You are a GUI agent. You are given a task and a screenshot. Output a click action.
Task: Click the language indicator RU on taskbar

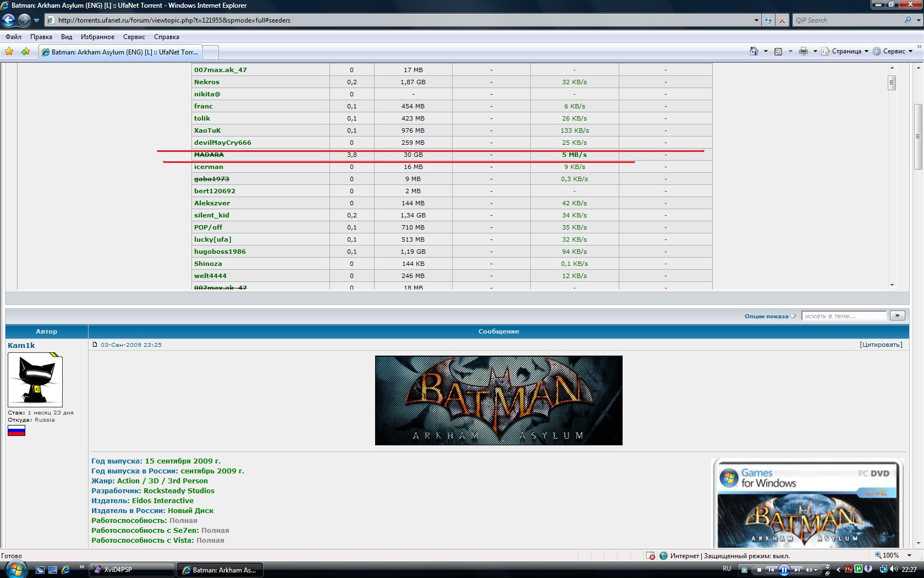pos(727,569)
